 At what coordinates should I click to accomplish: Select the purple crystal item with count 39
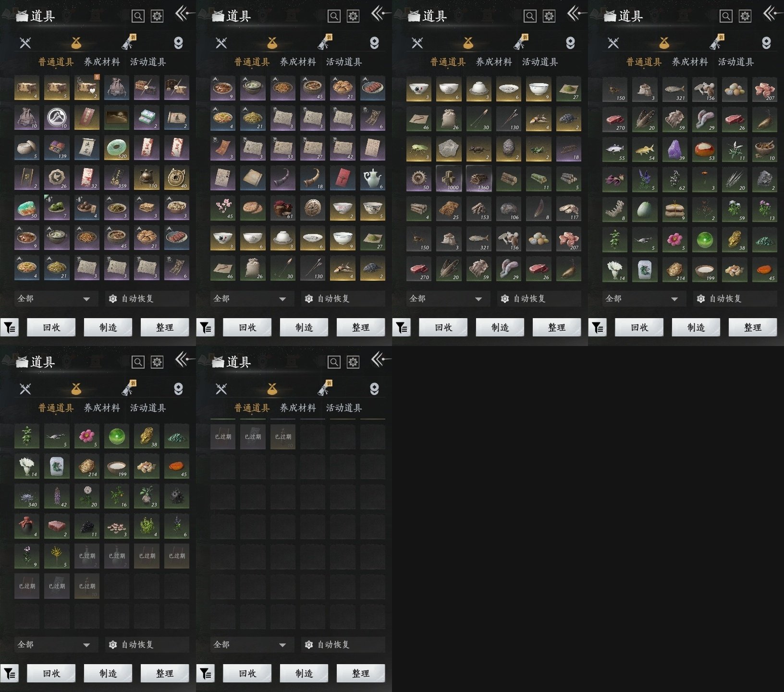point(674,149)
